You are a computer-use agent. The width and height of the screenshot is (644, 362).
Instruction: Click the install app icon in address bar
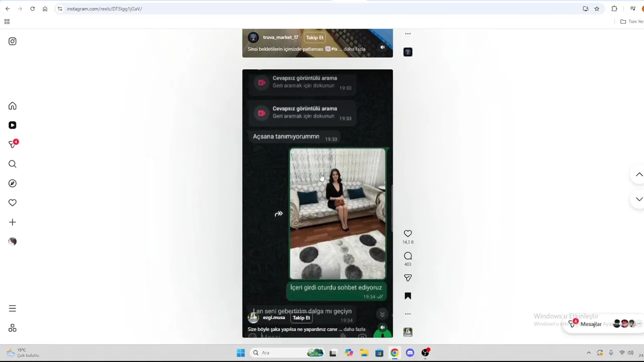586,9
